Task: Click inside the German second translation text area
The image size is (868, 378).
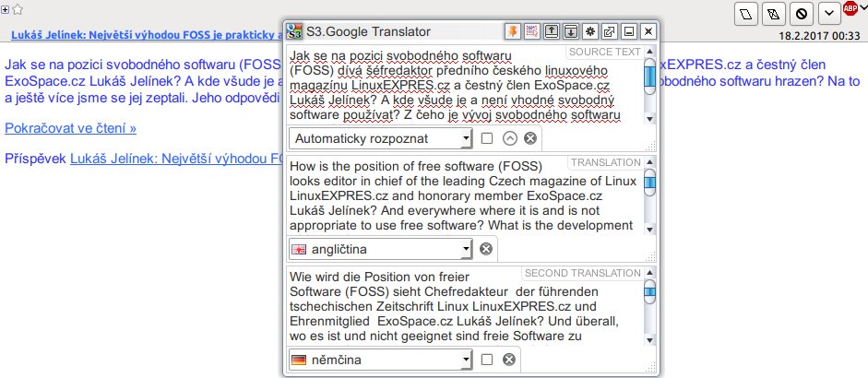Action: [x=466, y=307]
